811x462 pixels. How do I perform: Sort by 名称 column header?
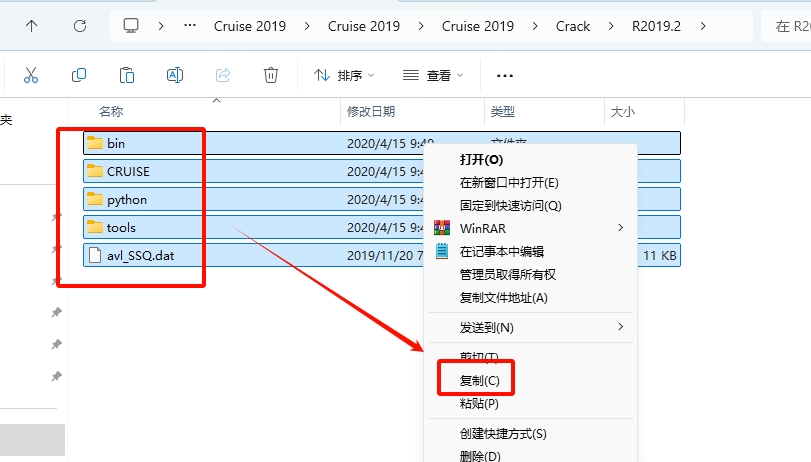pos(111,111)
